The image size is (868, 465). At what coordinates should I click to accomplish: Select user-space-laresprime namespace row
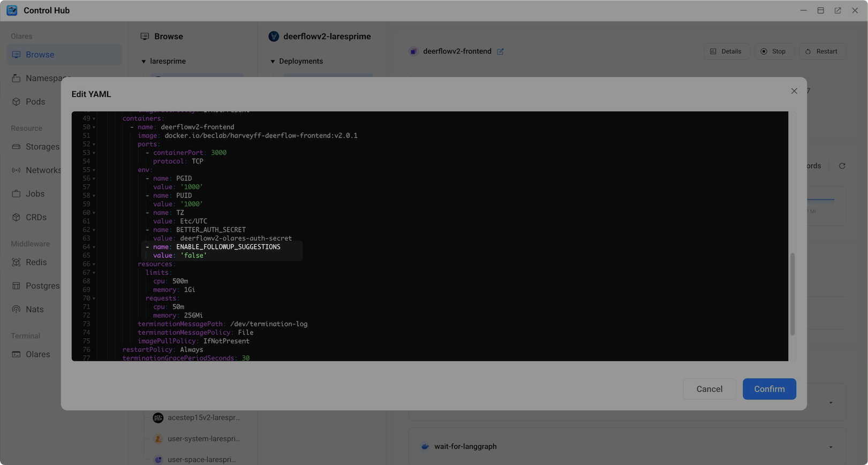(197, 459)
